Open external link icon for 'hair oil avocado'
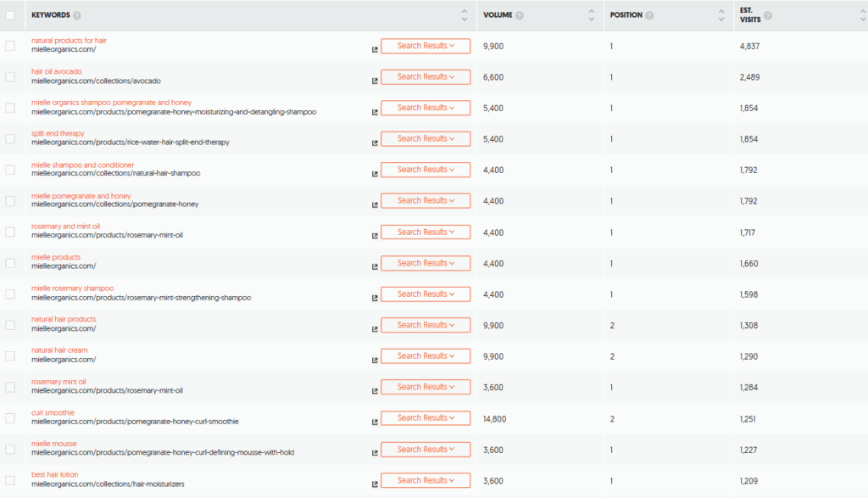Image resolution: width=868 pixels, height=498 pixels. (375, 81)
